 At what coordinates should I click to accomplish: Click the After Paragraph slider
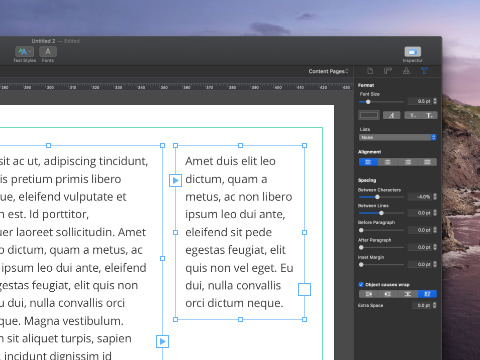(381, 247)
